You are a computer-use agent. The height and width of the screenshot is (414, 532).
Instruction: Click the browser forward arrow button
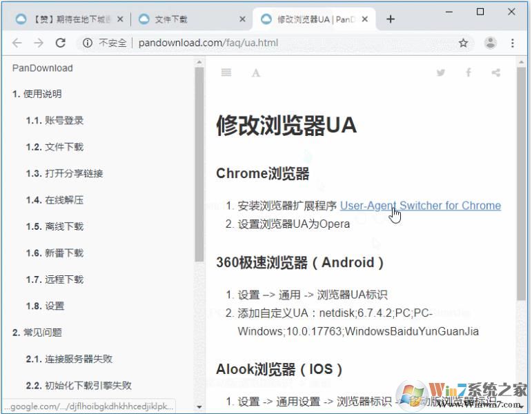39,43
